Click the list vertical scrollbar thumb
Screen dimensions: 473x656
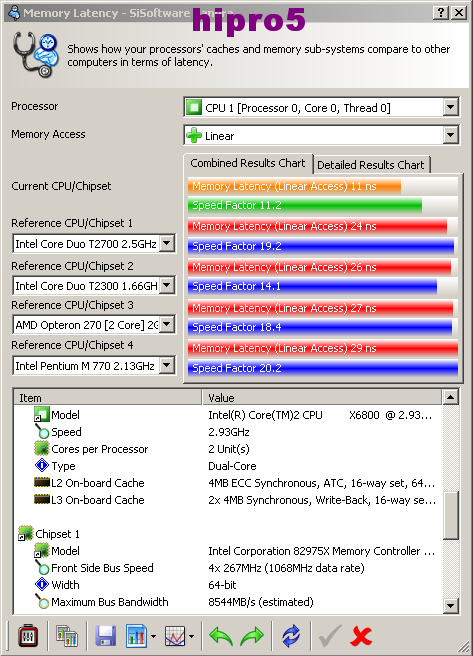pyautogui.click(x=450, y=515)
